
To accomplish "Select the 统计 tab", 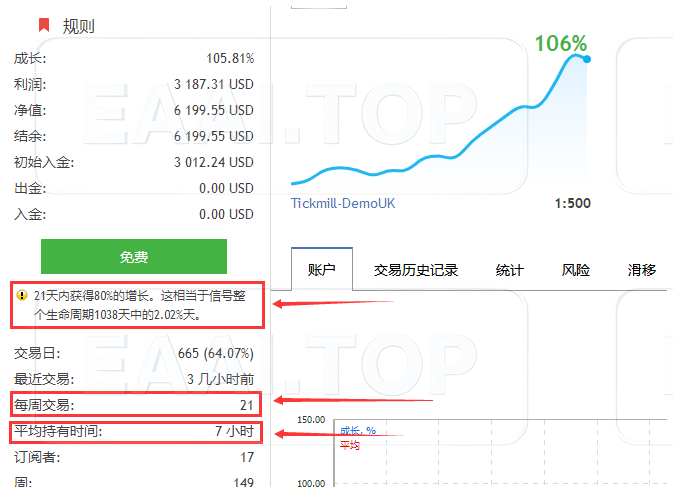I will pyautogui.click(x=509, y=270).
